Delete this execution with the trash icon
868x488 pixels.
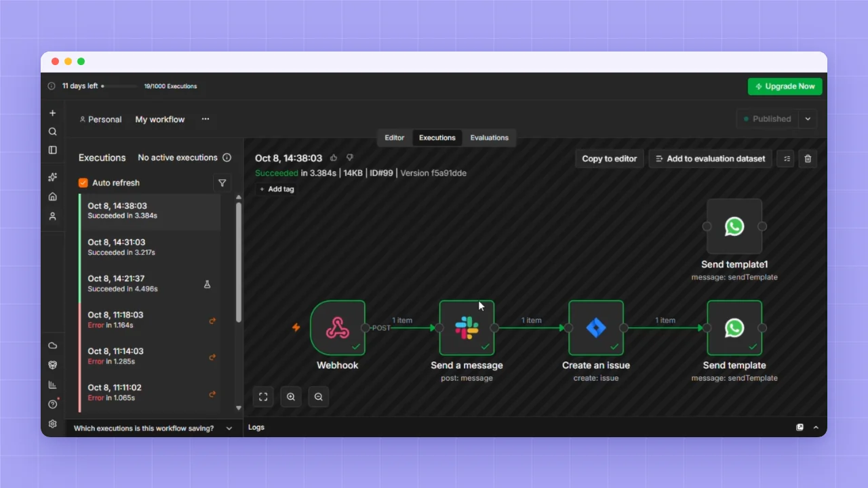pyautogui.click(x=808, y=159)
